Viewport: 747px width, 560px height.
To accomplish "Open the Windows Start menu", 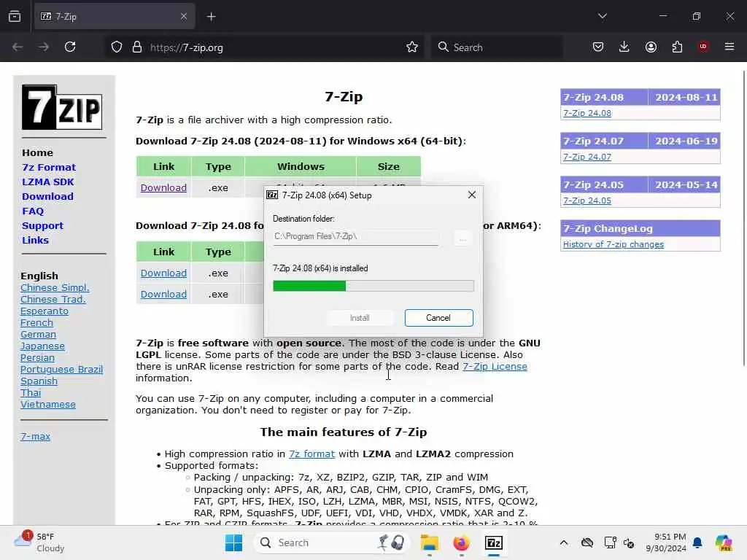I will pos(233,542).
